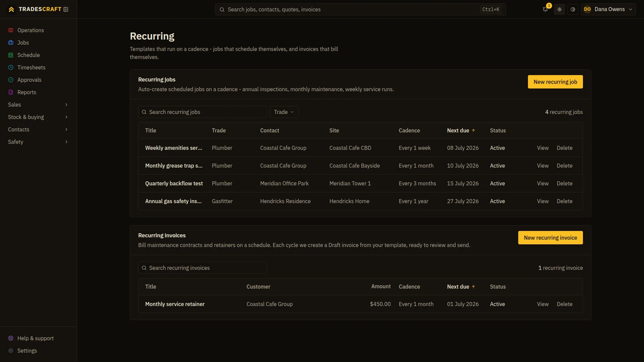Delete the Annual gas safety inspection job
Viewport: 644px width, 362px height.
[565, 201]
